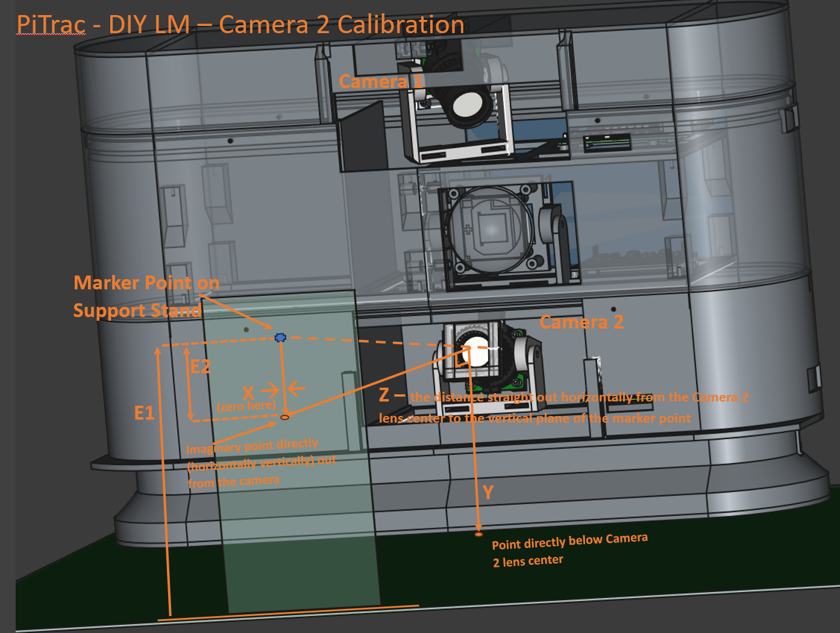The image size is (840, 633).
Task: Select the "Point directly below Camera" text
Action: [x=569, y=541]
